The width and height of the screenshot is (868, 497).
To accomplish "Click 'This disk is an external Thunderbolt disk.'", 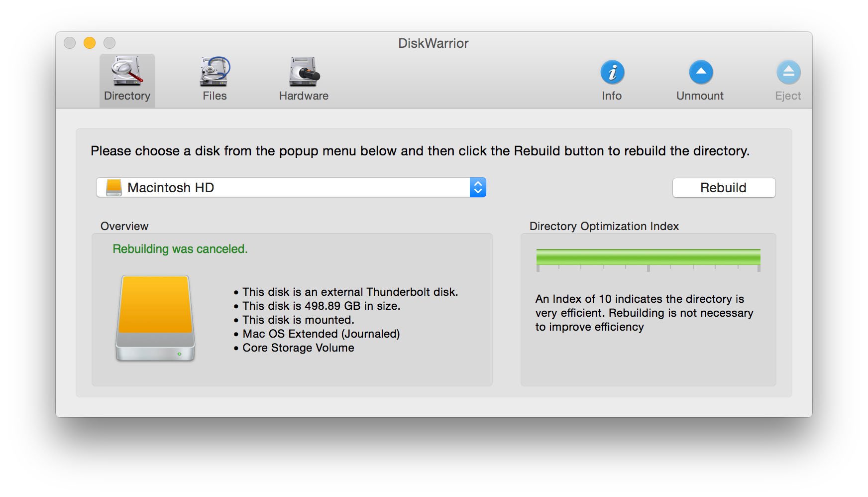I will click(350, 292).
